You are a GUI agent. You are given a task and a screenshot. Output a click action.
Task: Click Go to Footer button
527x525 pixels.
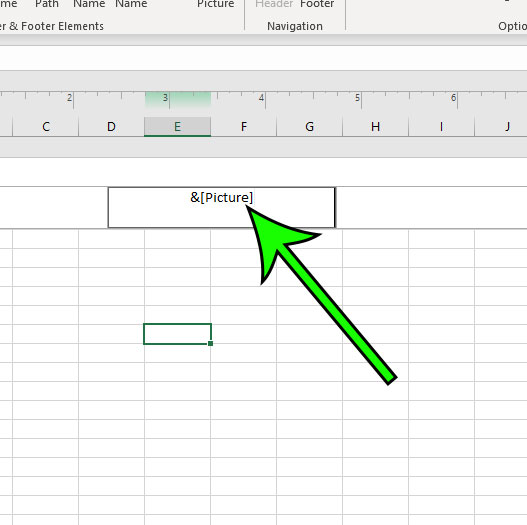[317, 4]
